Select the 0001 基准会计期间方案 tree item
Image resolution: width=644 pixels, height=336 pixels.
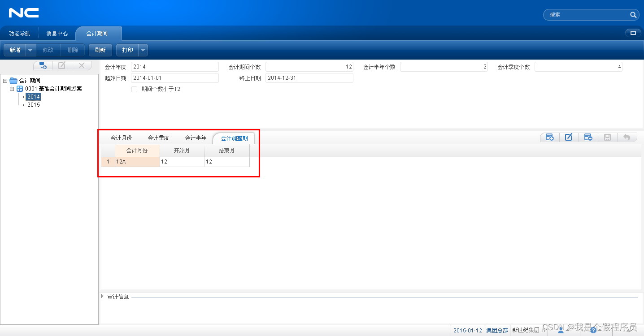coord(53,89)
